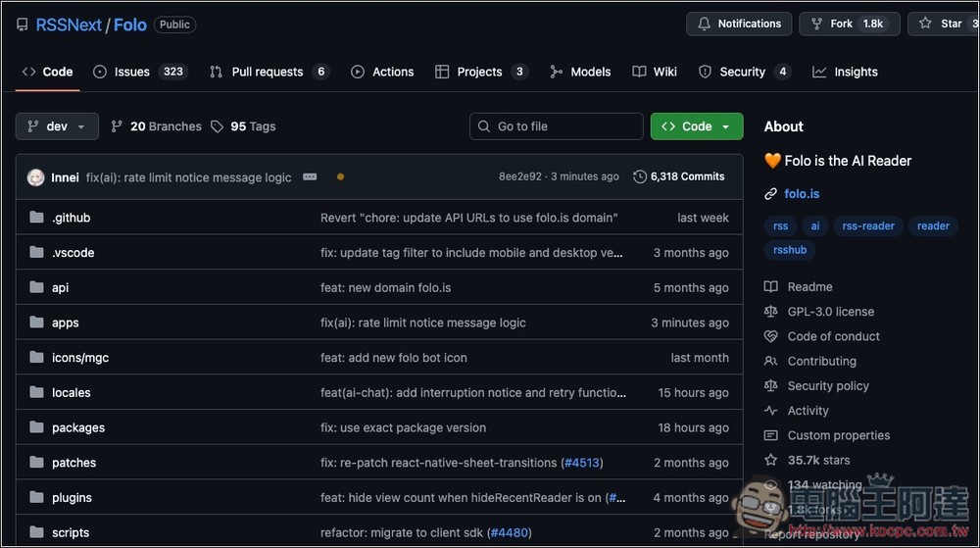Viewport: 980px width, 548px height.
Task: Fork the Folo repository
Action: 849,24
